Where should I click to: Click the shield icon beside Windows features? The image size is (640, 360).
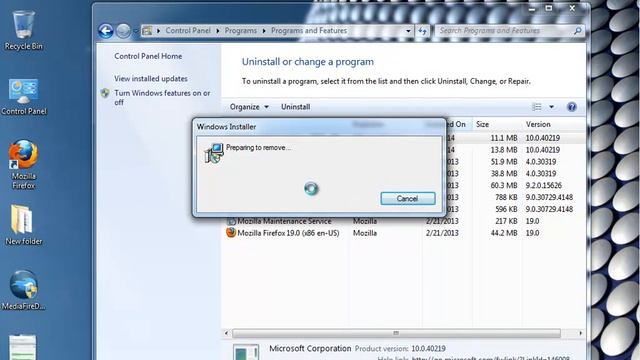105,93
